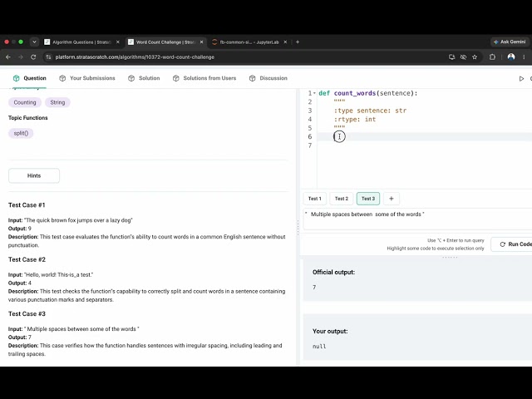Click the macOS green fullscreen button
This screenshot has width=532, height=399.
[x=21, y=42]
